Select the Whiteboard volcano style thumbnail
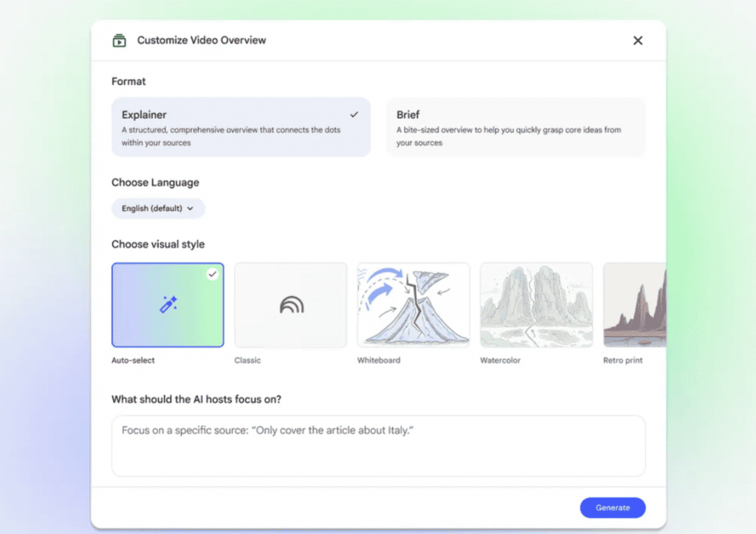This screenshot has width=756, height=534. 413,304
